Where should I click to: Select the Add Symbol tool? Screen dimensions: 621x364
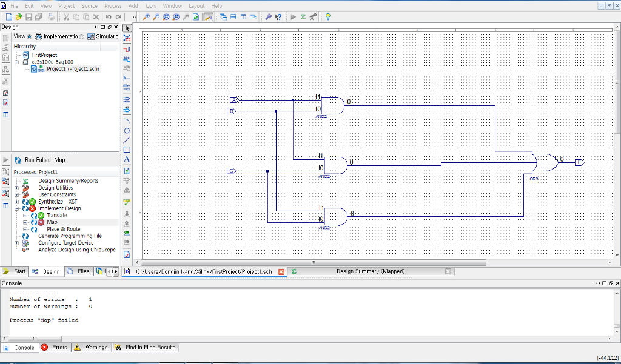tap(127, 99)
